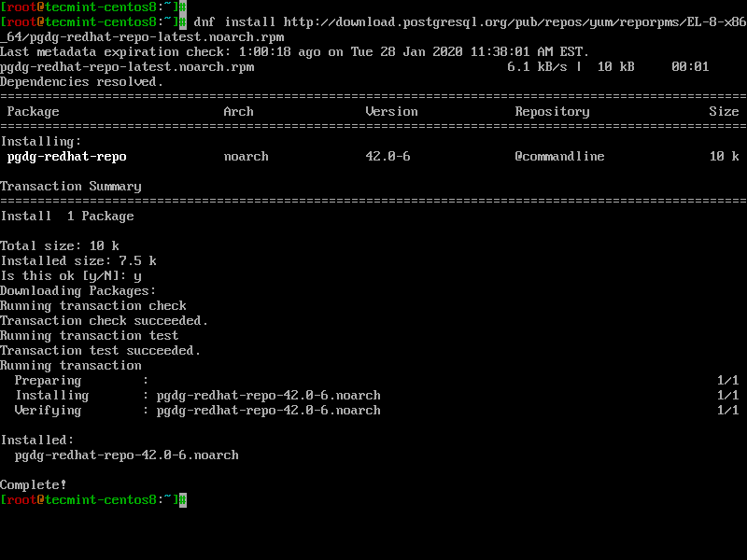Screen dimensions: 747x560
Task: Select the 'Package' column header
Action: pos(33,112)
